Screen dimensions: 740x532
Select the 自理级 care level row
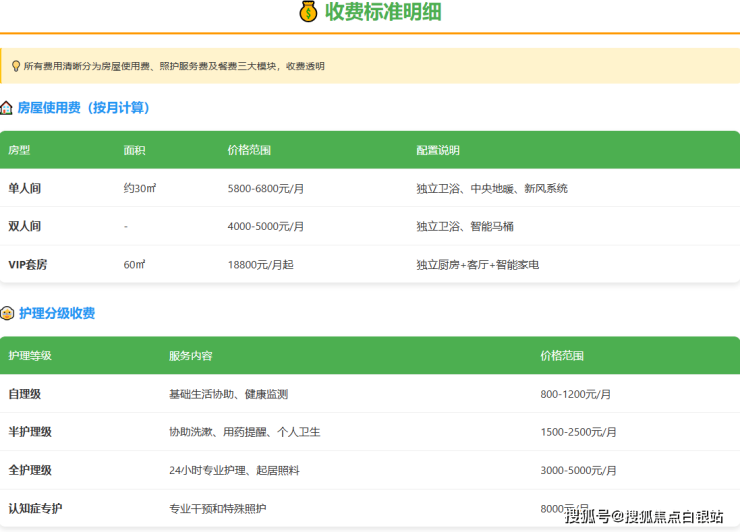point(25,394)
